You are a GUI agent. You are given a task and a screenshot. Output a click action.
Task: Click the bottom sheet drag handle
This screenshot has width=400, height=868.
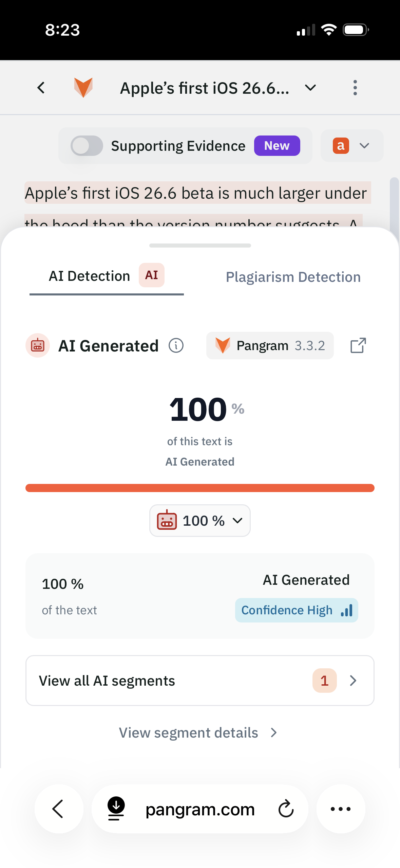click(200, 245)
